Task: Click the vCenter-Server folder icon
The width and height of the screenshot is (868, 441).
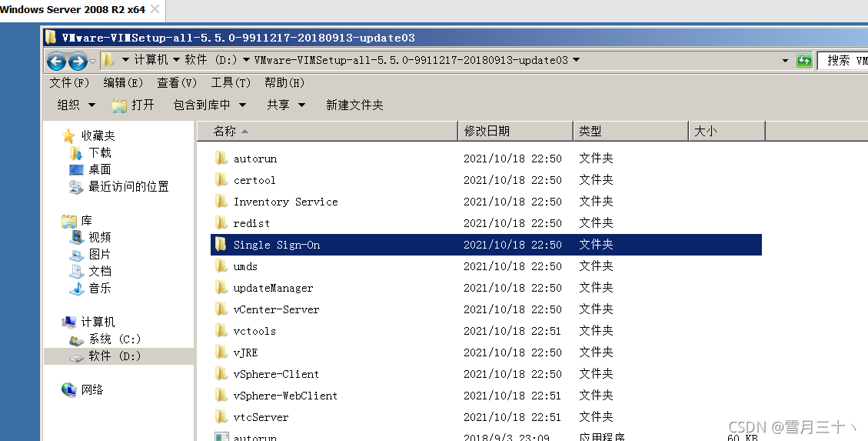Action: click(x=221, y=309)
